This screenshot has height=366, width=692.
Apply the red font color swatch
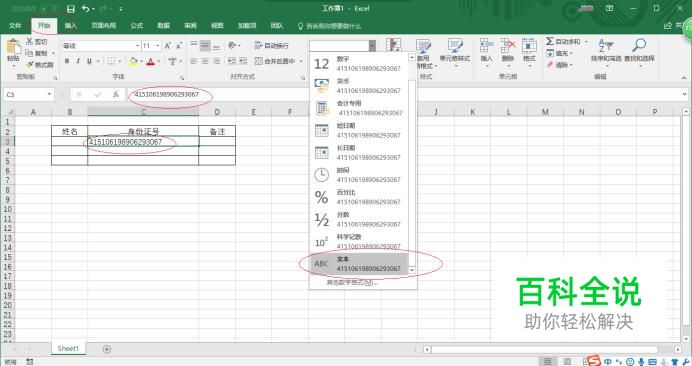click(151, 61)
